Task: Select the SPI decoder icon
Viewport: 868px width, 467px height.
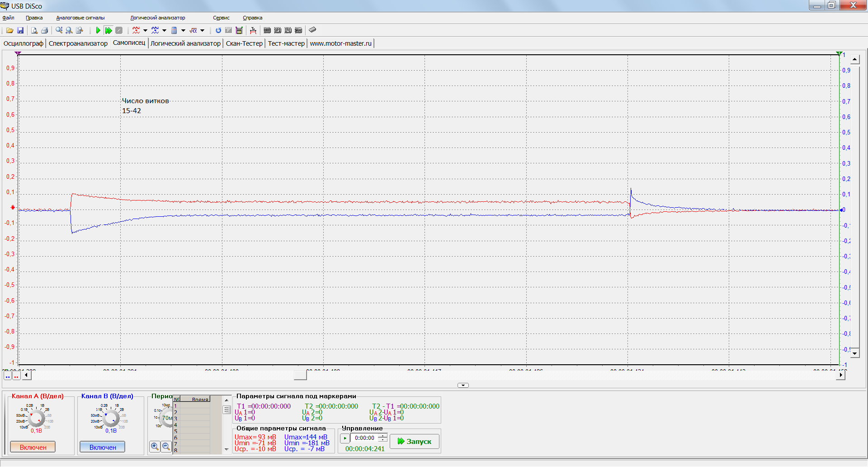Action: point(278,30)
